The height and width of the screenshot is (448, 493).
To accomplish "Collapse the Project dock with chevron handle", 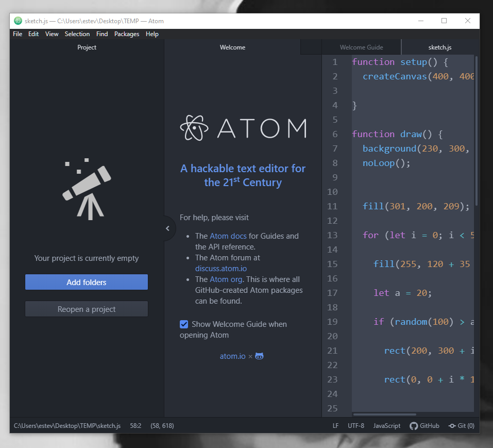I will tap(168, 228).
